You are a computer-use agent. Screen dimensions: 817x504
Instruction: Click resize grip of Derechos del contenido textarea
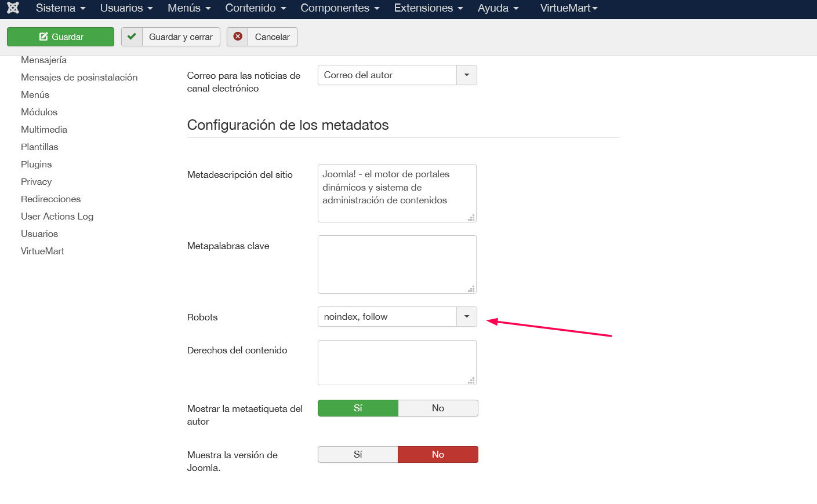[471, 380]
